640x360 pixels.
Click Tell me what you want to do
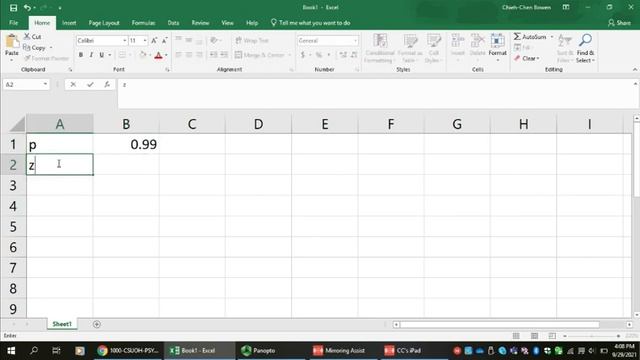310,23
